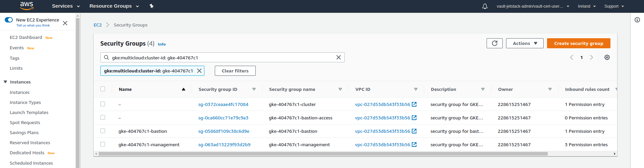644x168 pixels.
Task: Sort by Security group ID column
Action: [254, 89]
